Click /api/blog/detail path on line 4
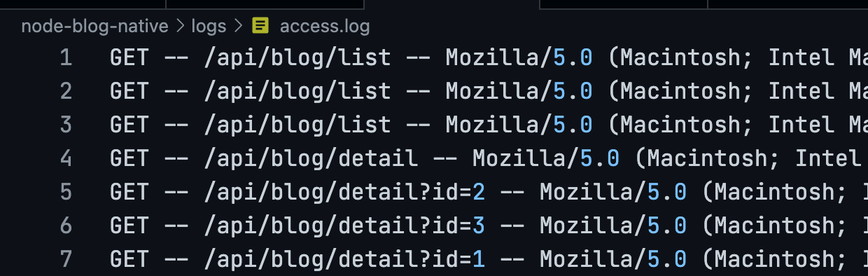This screenshot has height=276, width=868. click(311, 158)
